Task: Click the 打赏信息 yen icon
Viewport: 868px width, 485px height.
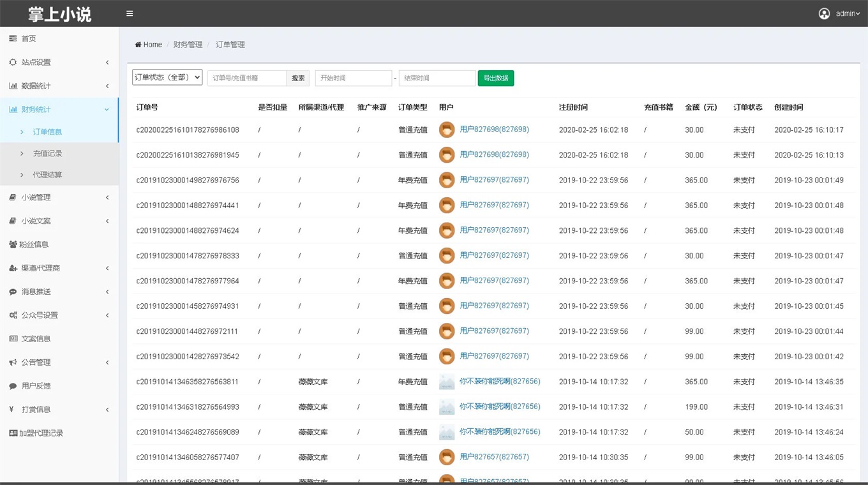Action: tap(12, 410)
